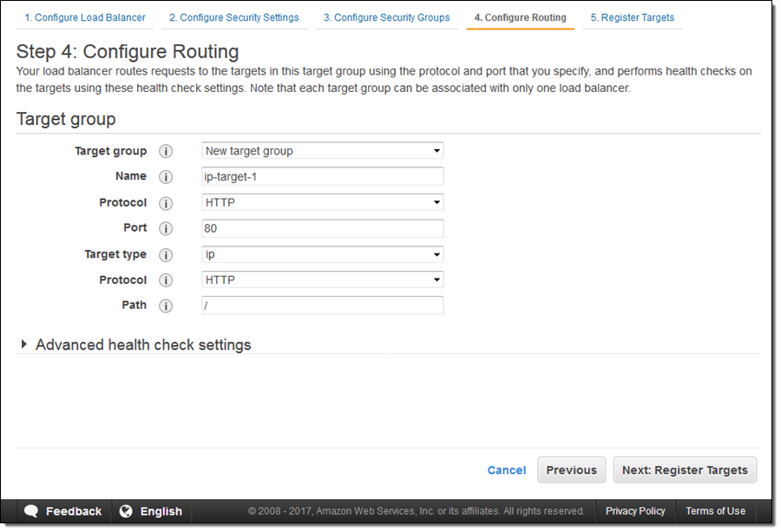Open the Privacy Policy link

coord(635,511)
